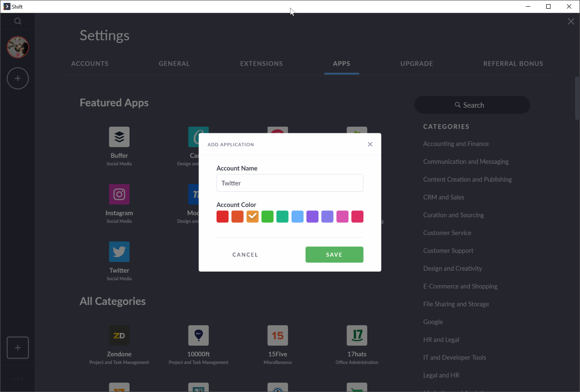Switch to the General tab
Screen dimensions: 580x392
click(x=174, y=63)
